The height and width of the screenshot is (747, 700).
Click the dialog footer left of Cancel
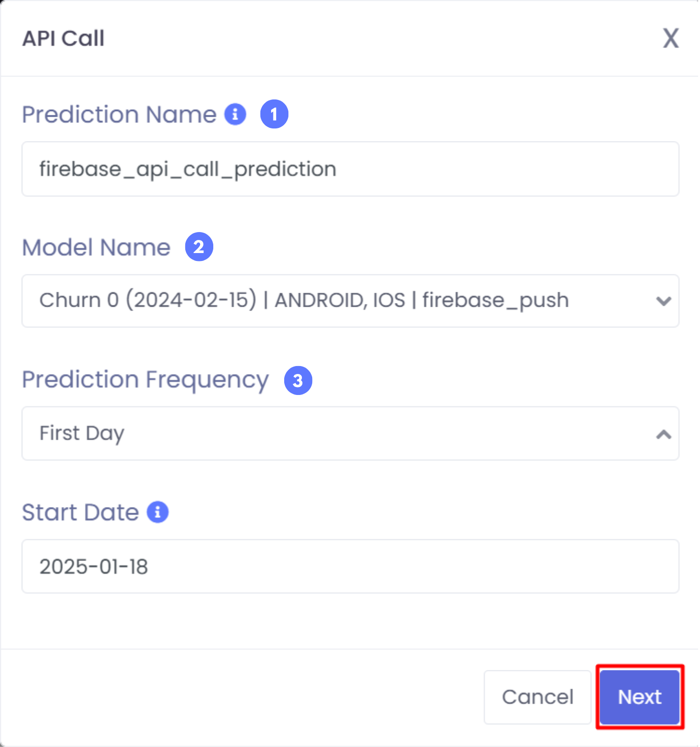pyautogui.click(x=243, y=697)
